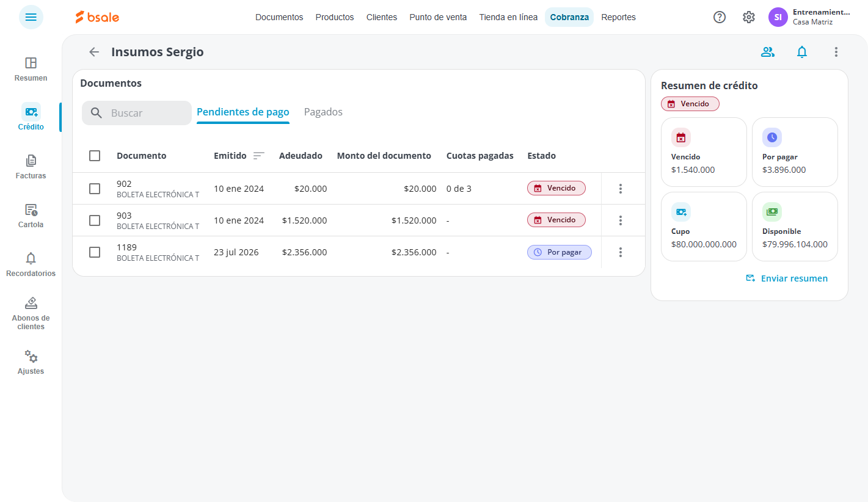The image size is (868, 502).
Task: Open Resumen in the sidebar
Action: 31,69
